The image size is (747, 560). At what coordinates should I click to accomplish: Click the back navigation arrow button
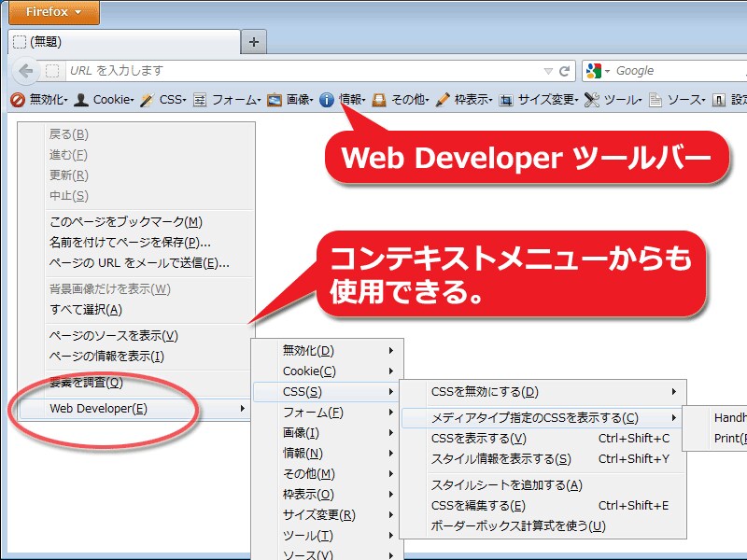pyautogui.click(x=26, y=71)
